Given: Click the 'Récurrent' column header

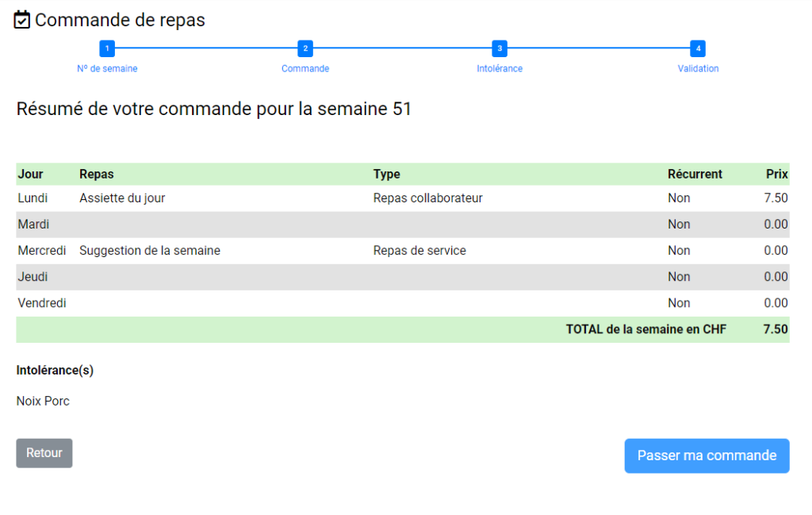Looking at the screenshot, I should click(x=695, y=174).
